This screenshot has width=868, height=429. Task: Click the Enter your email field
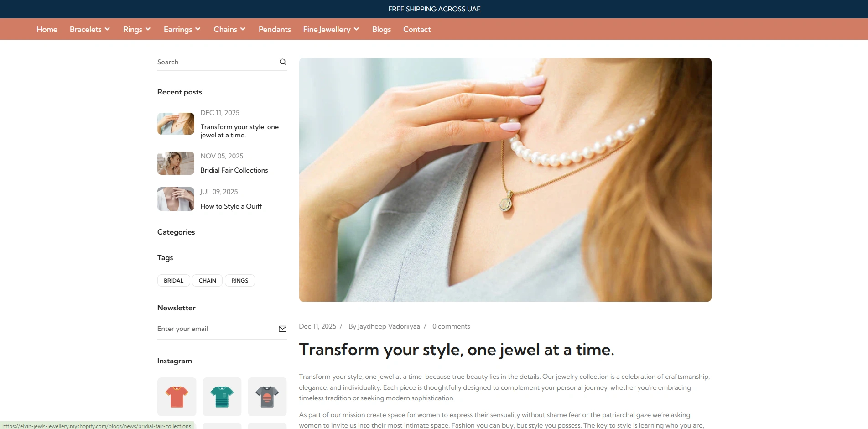(x=217, y=329)
